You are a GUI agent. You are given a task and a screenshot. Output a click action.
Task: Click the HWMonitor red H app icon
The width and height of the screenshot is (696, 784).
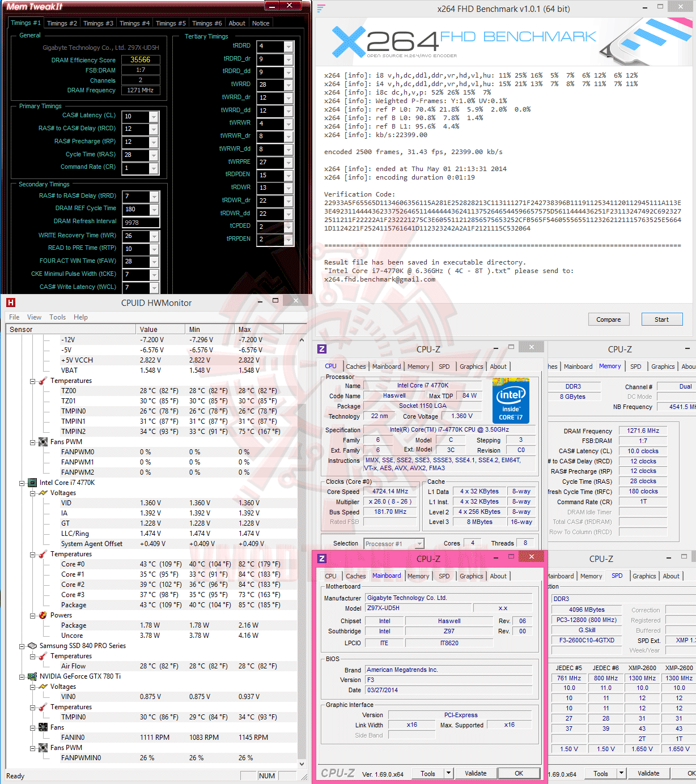click(11, 302)
